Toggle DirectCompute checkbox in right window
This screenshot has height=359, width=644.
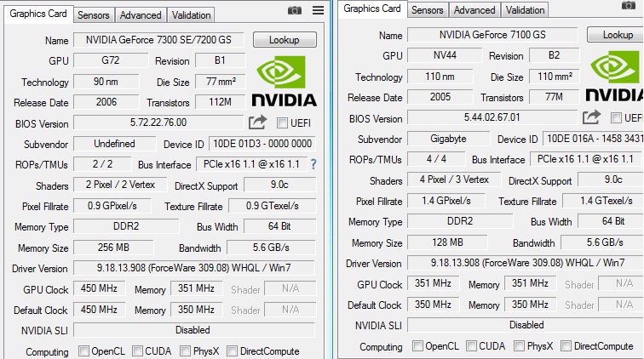[566, 346]
